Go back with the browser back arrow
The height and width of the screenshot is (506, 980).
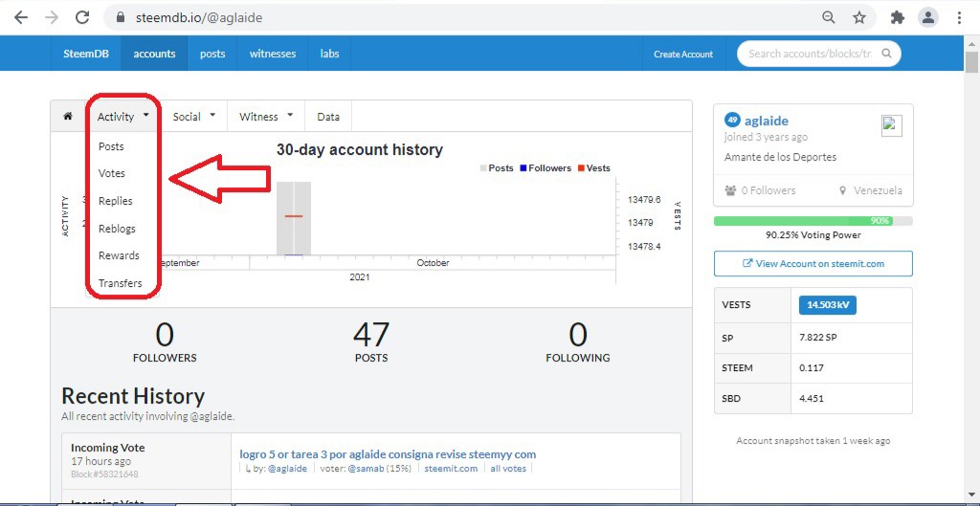[x=21, y=17]
